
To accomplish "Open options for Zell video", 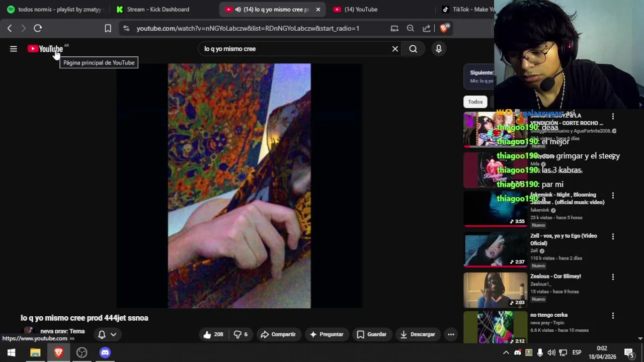I will point(613,236).
